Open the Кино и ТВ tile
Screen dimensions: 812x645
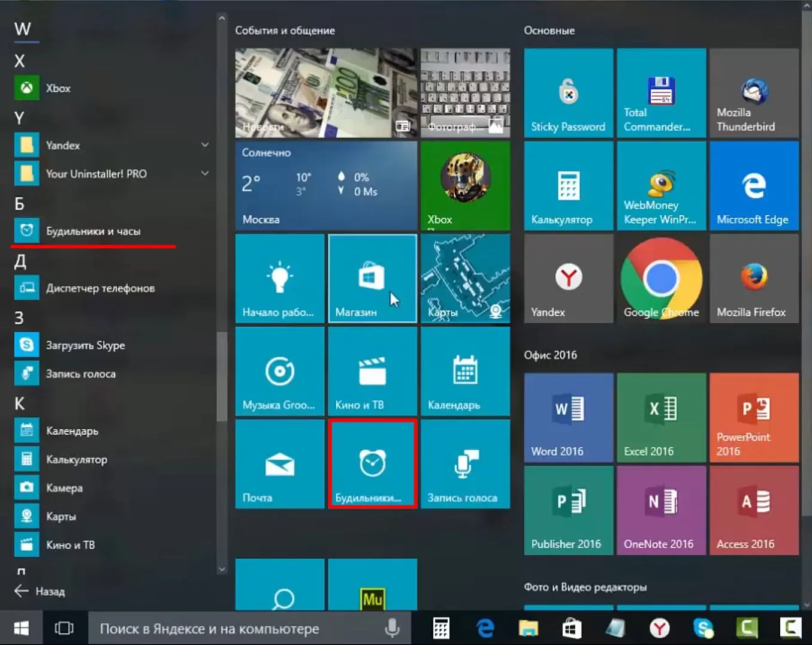373,371
